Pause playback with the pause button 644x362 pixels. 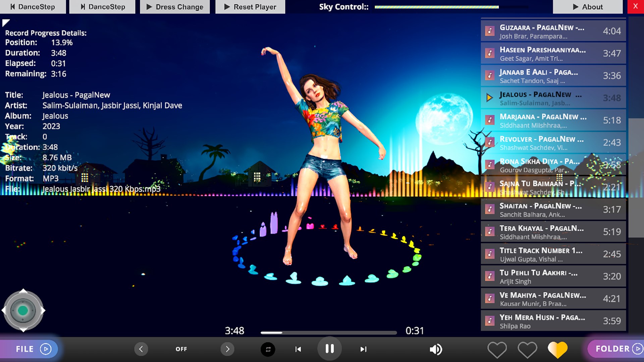tap(329, 349)
